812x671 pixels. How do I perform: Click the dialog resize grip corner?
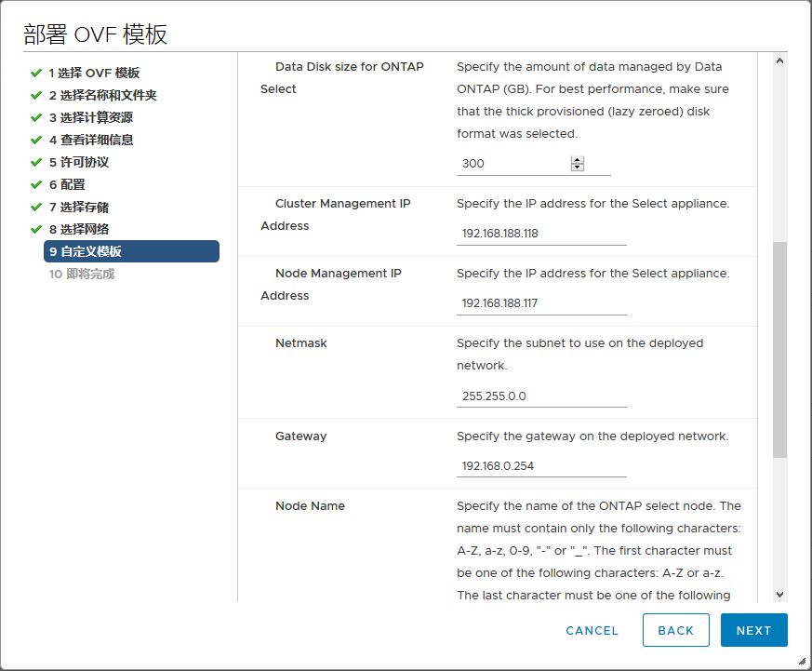pos(802,661)
